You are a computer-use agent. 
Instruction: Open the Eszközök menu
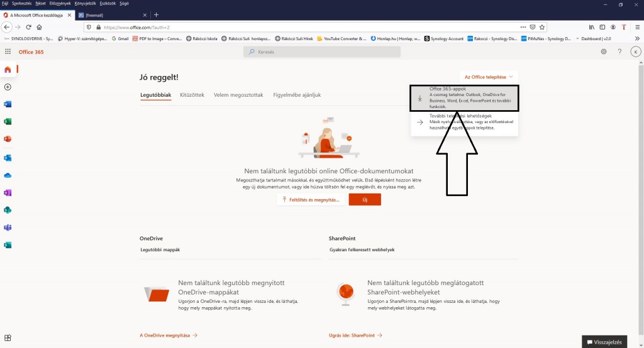(x=108, y=3)
